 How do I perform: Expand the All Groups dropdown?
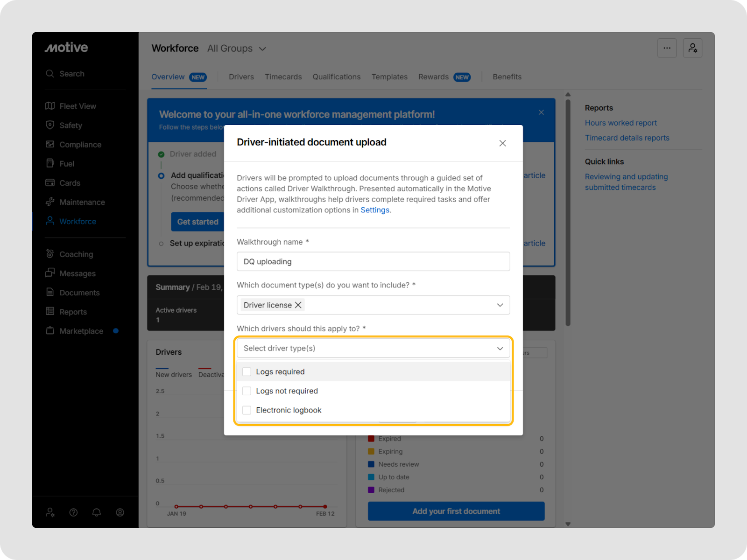[237, 49]
